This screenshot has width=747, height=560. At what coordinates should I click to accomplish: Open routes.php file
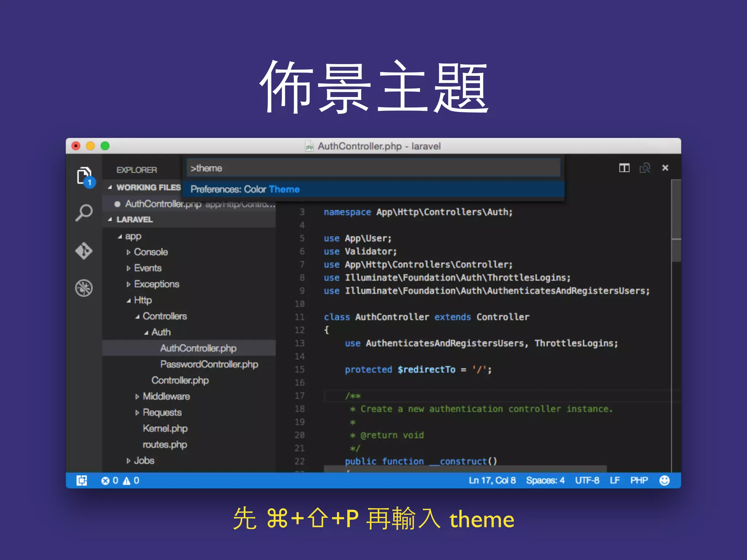165,444
